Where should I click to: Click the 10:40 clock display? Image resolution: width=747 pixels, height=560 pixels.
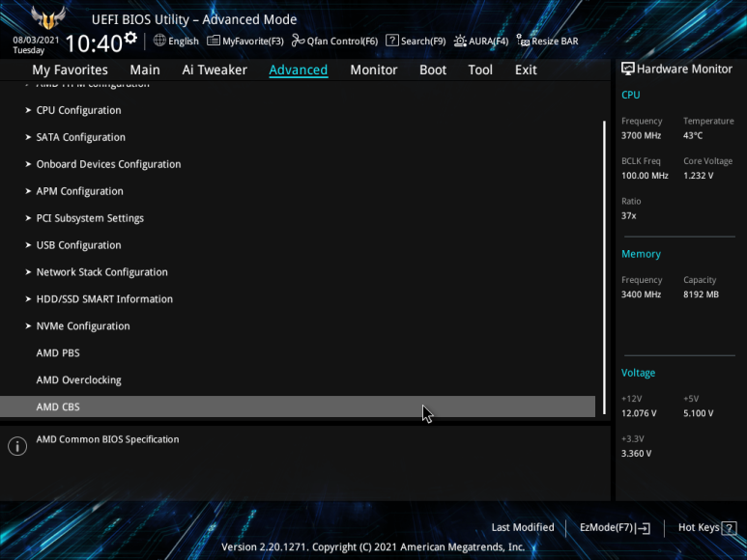click(94, 43)
